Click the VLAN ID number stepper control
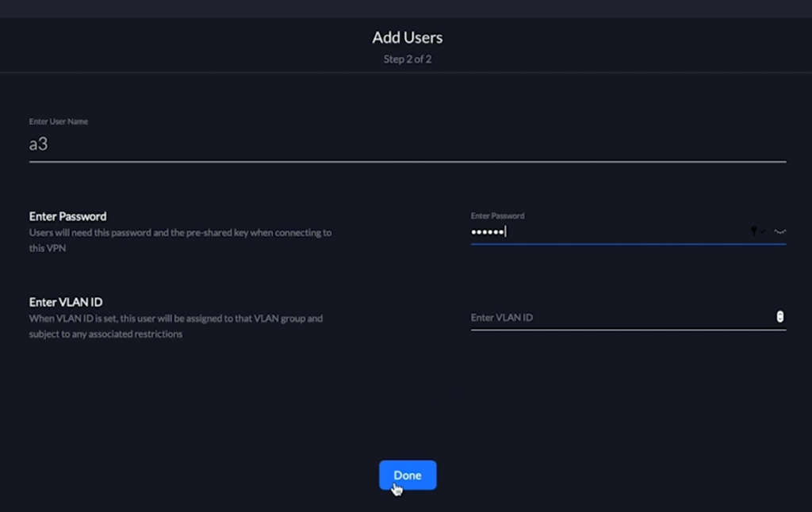The height and width of the screenshot is (512, 812). pyautogui.click(x=779, y=316)
